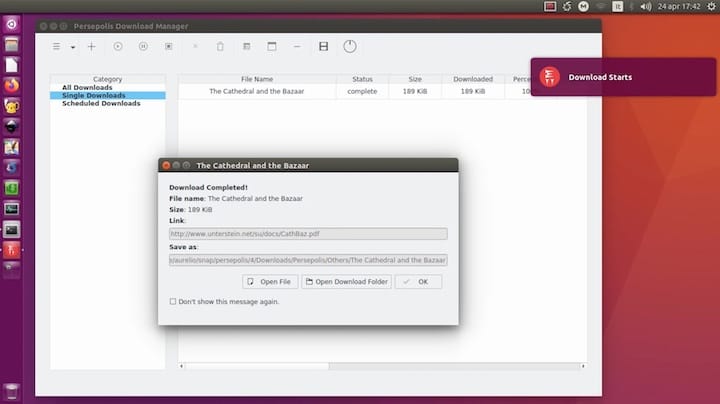The height and width of the screenshot is (404, 720).
Task: Confirm the dialog with OK
Action: click(x=418, y=281)
